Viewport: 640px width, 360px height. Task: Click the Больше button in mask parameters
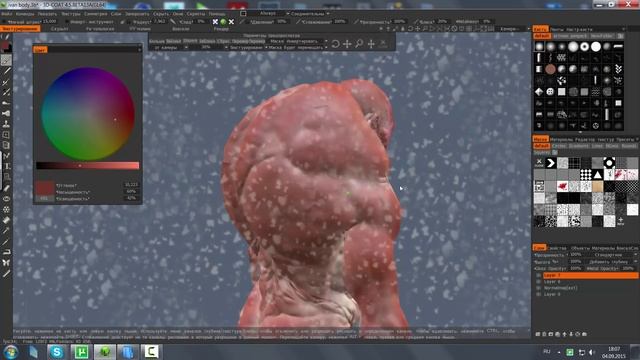point(157,41)
